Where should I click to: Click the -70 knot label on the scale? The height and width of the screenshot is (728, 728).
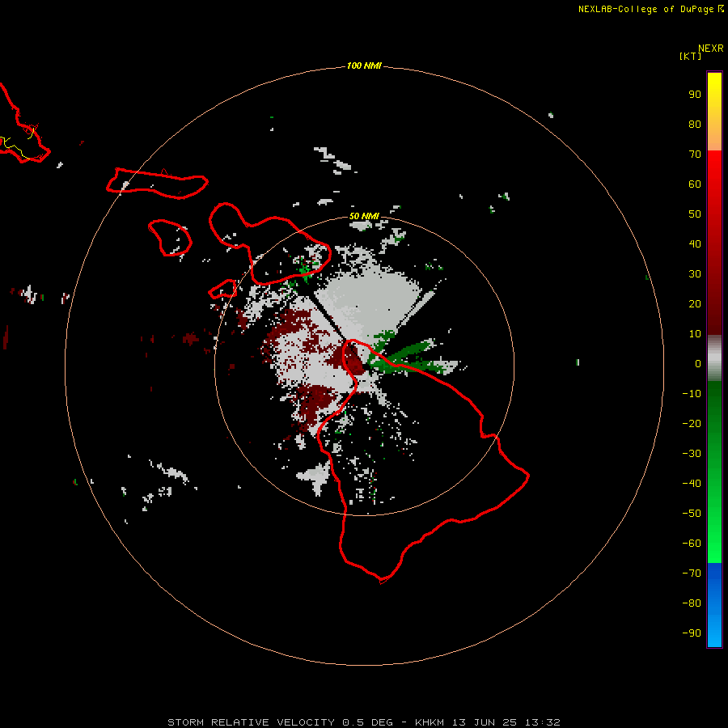[x=692, y=574]
